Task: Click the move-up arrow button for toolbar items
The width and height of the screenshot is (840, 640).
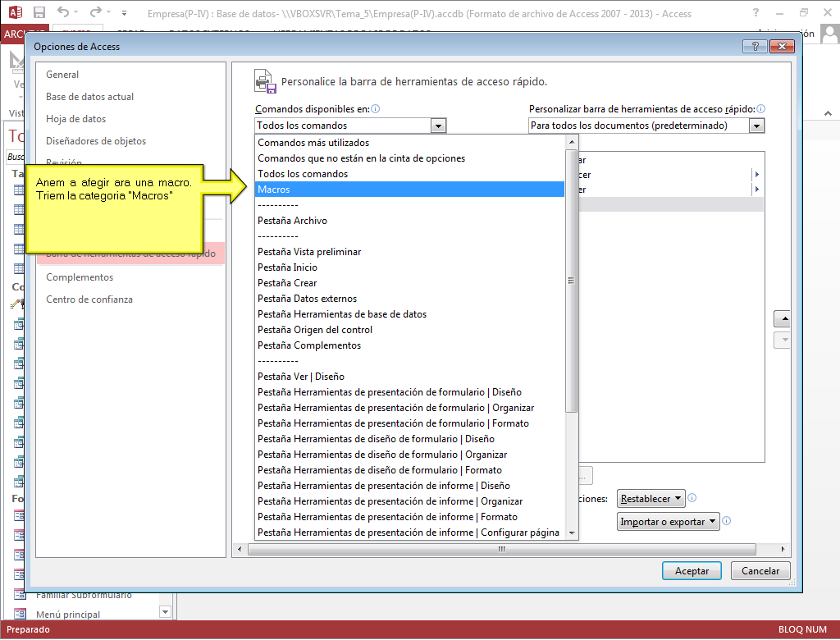Action: coord(783,318)
